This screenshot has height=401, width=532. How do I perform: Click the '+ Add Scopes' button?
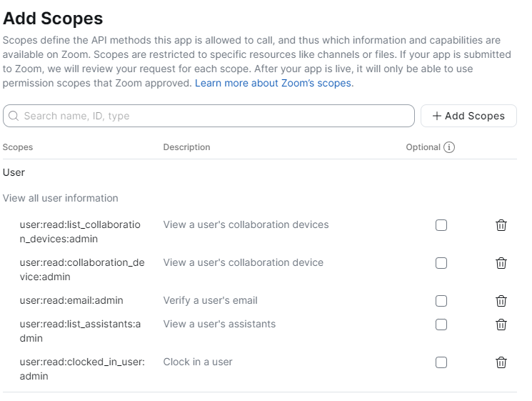(468, 116)
